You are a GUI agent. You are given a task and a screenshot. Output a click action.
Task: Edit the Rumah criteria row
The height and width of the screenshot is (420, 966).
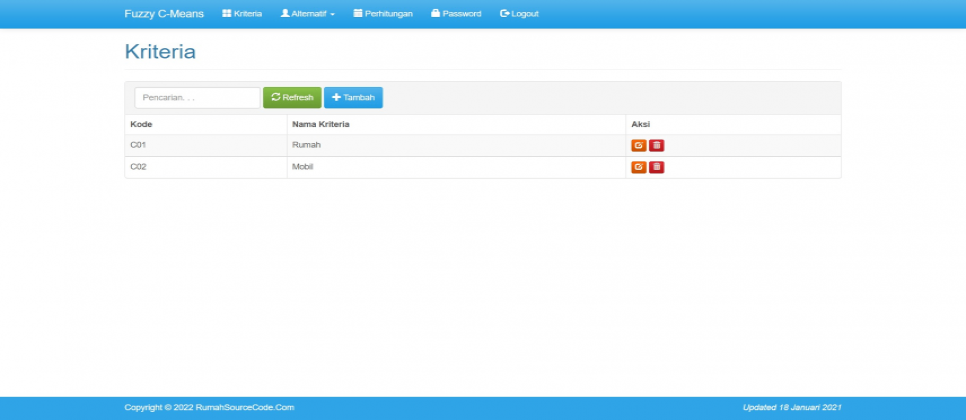[x=638, y=145]
